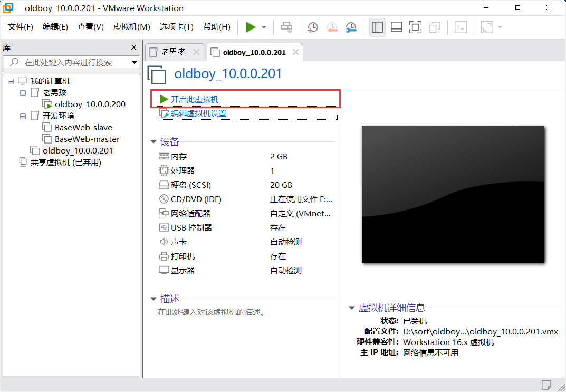Screen dimensions: 566x392
Task: Open the power options dropdown arrow
Action: point(264,27)
